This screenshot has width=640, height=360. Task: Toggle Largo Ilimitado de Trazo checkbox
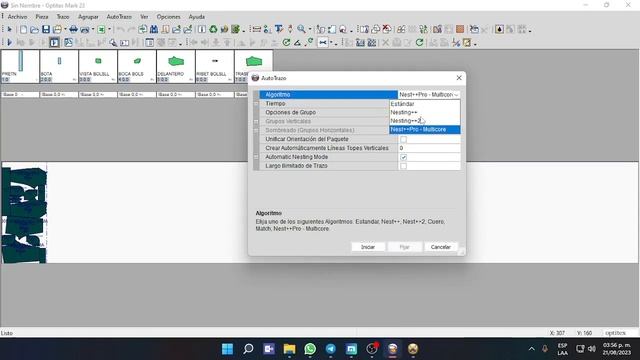point(403,166)
